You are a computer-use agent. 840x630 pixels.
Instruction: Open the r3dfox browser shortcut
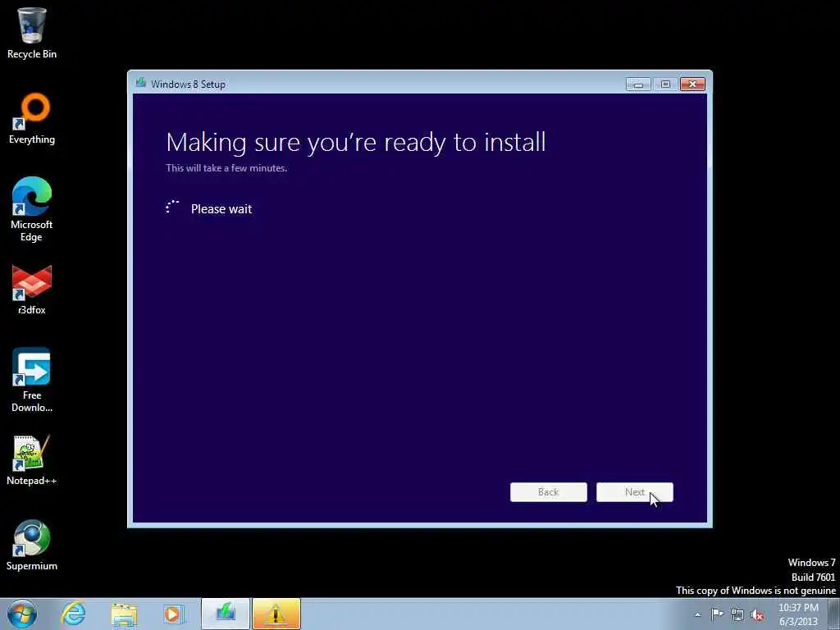coord(32,290)
